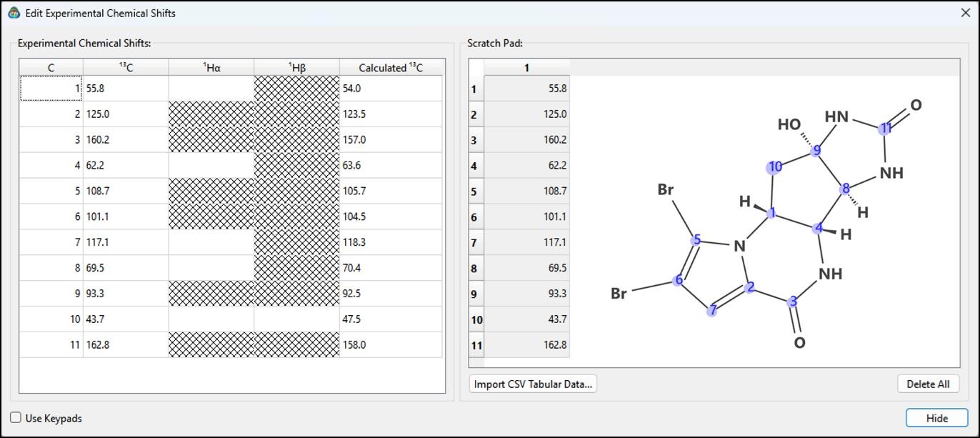The height and width of the screenshot is (438, 980).
Task: Select the row number 1 cell in C column
Action: tap(51, 89)
